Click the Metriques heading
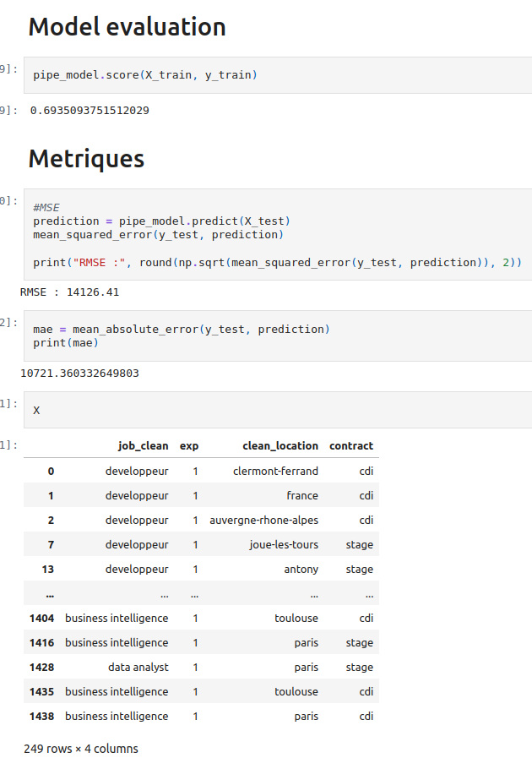This screenshot has width=532, height=769. [86, 158]
